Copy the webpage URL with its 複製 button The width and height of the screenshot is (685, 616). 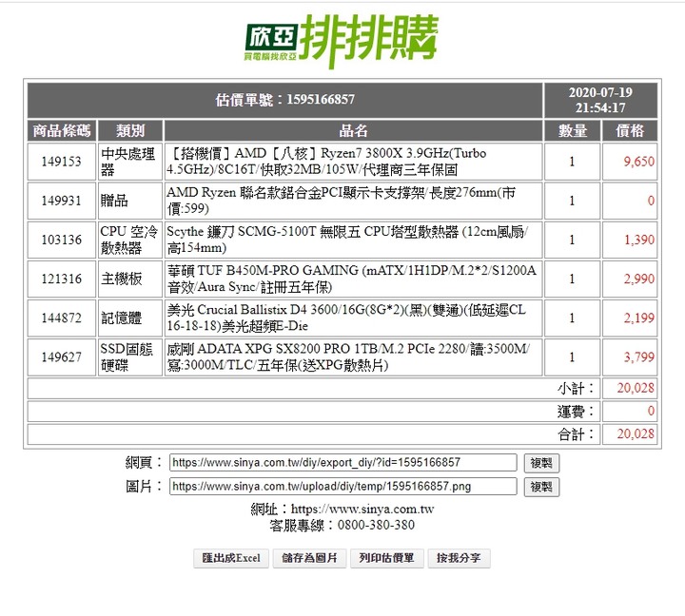pos(541,463)
